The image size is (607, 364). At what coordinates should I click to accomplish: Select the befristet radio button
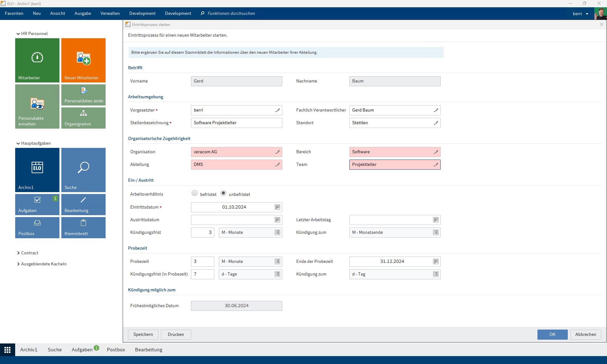tap(194, 193)
